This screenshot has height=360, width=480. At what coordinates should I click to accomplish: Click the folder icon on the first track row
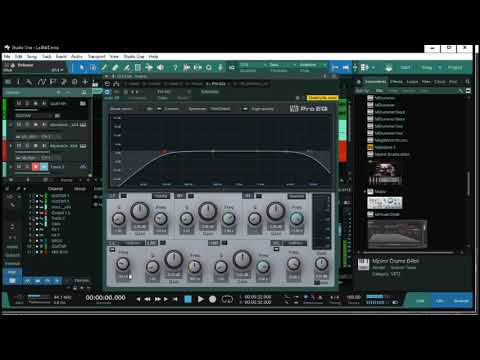pos(83,104)
